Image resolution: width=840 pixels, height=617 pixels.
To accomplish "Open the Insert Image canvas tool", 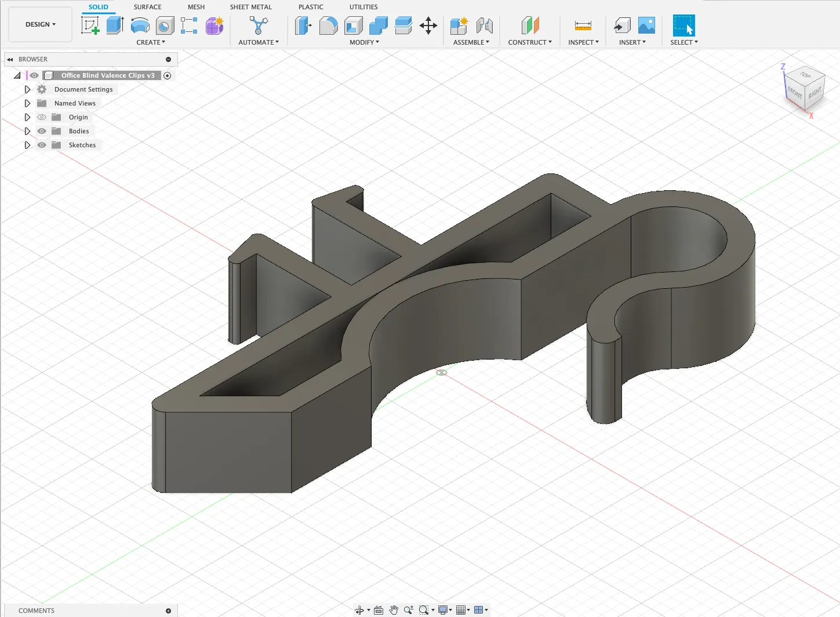I will click(x=646, y=26).
